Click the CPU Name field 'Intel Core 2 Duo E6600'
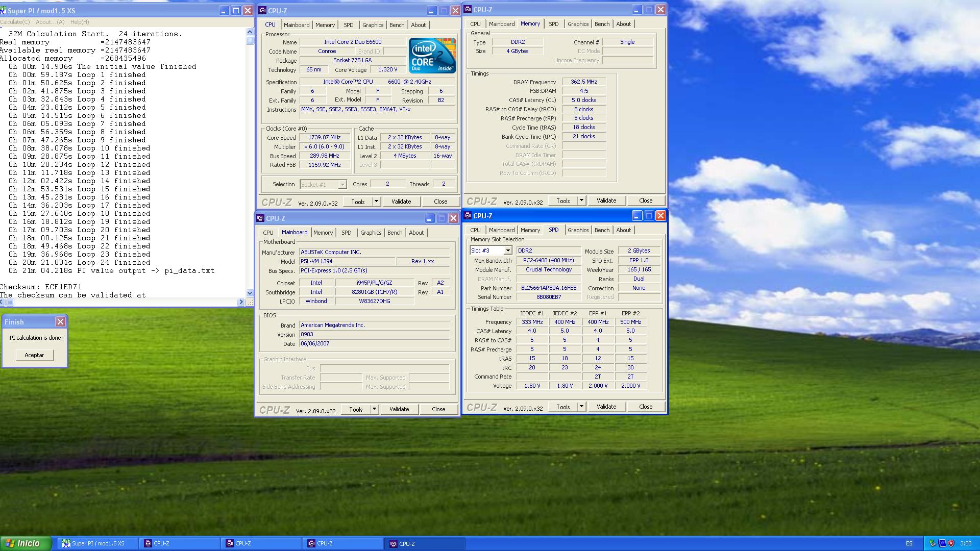The width and height of the screenshot is (980, 551). [353, 42]
